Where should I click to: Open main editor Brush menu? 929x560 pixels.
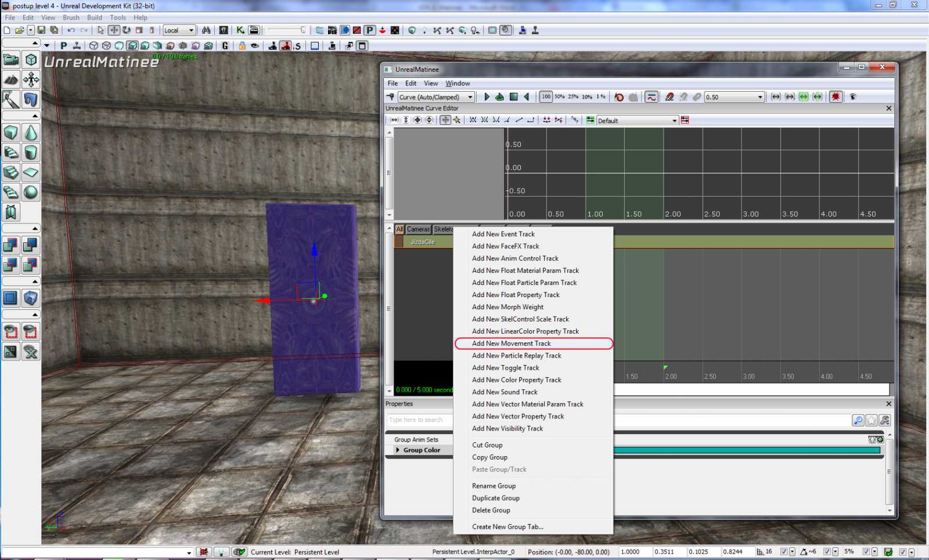click(71, 17)
